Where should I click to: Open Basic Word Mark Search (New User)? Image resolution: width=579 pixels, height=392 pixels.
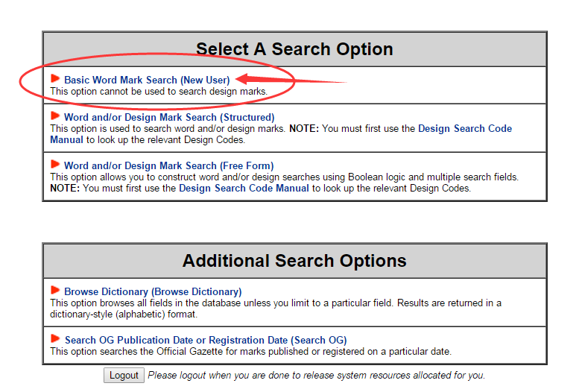pyautogui.click(x=147, y=80)
